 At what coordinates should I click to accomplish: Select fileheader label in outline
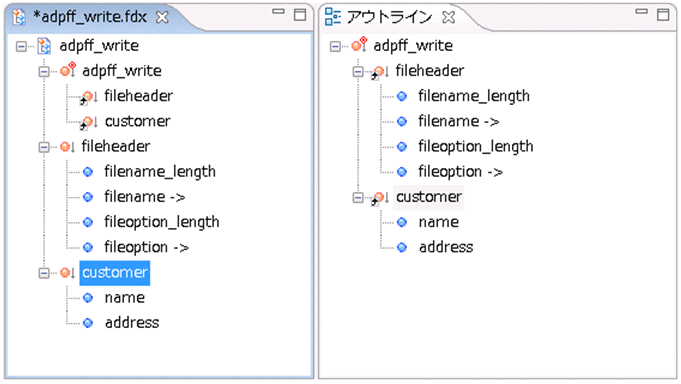430,71
